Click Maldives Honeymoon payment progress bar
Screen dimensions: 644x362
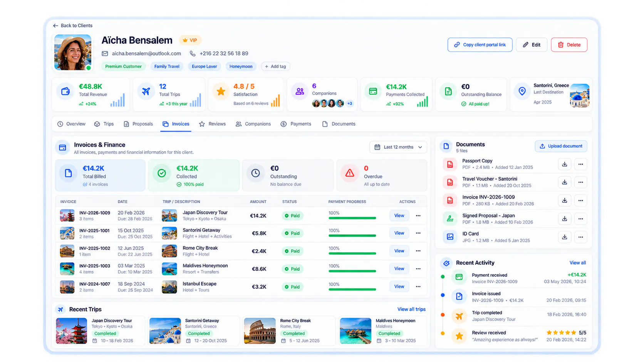tap(352, 271)
